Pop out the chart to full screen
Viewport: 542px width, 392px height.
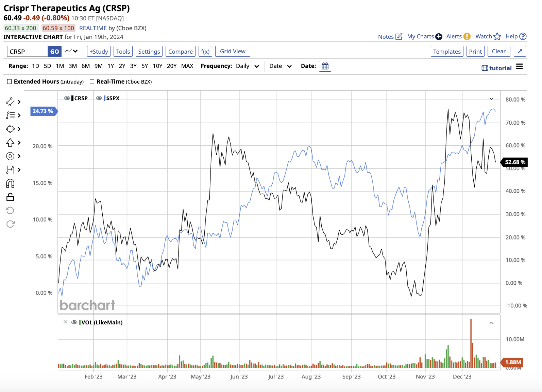click(520, 51)
